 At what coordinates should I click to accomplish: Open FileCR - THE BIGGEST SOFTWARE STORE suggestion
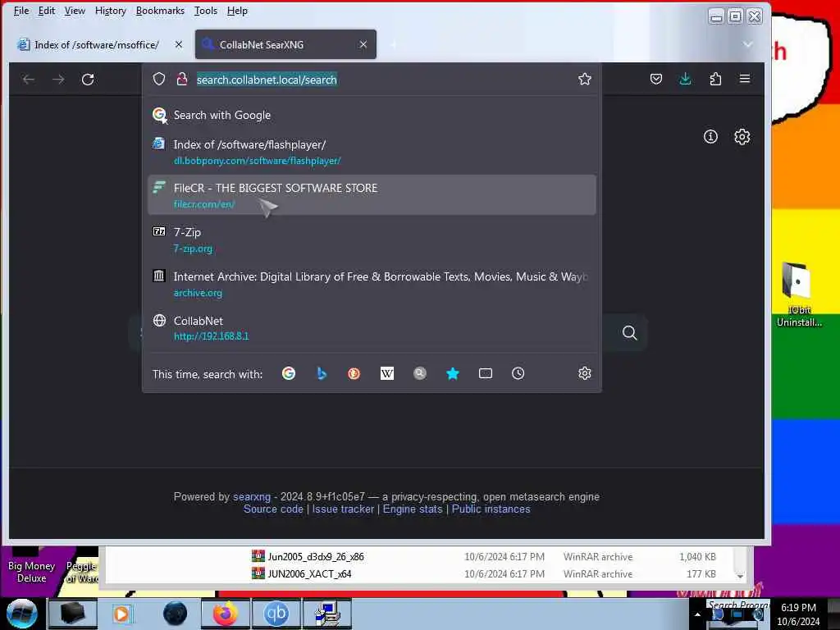pos(372,195)
